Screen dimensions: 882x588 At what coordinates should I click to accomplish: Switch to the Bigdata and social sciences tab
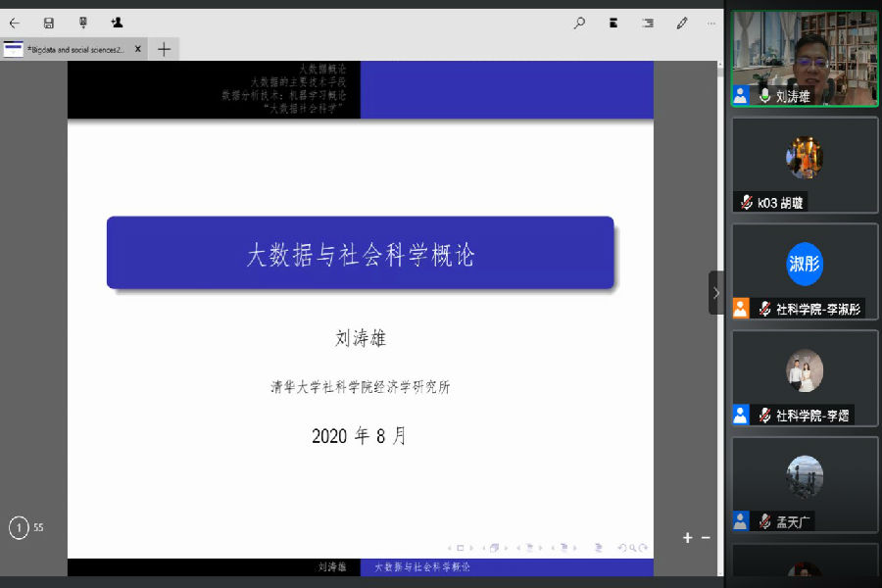[x=73, y=49]
